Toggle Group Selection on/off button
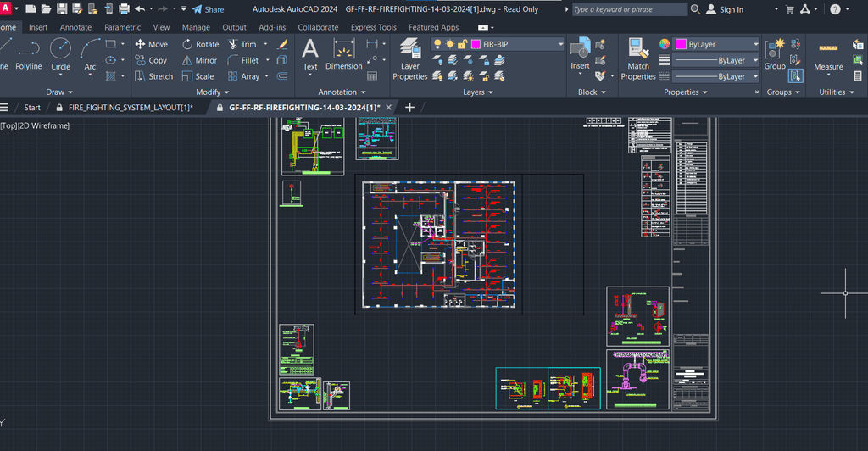This screenshot has height=451, width=868. point(795,75)
